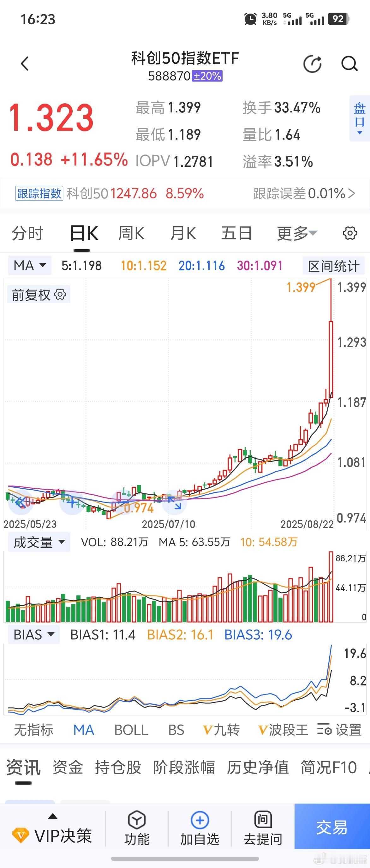Open the 持仓股 tab
The image size is (370, 868).
[118, 768]
